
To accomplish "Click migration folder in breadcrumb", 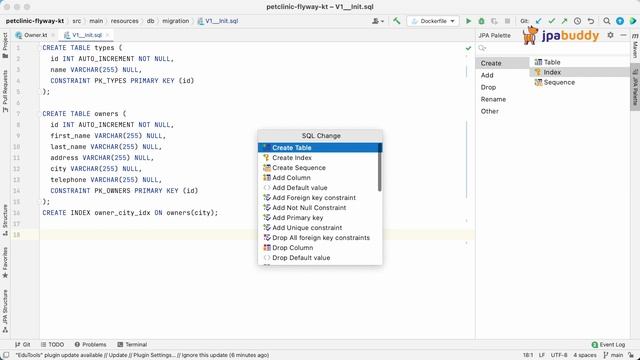I will coord(176,21).
